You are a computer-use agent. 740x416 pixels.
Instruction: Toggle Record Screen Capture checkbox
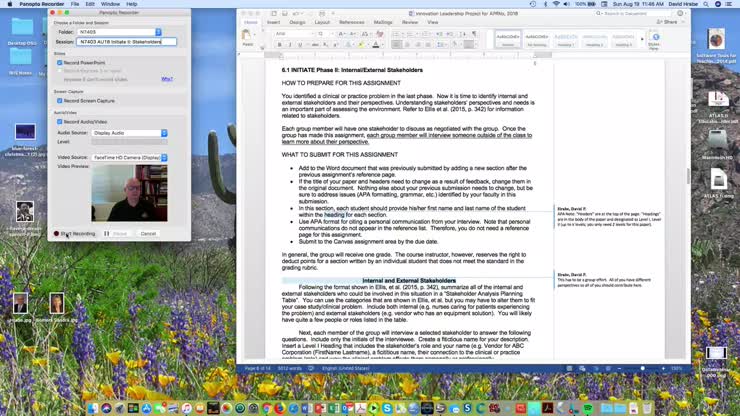pos(59,101)
